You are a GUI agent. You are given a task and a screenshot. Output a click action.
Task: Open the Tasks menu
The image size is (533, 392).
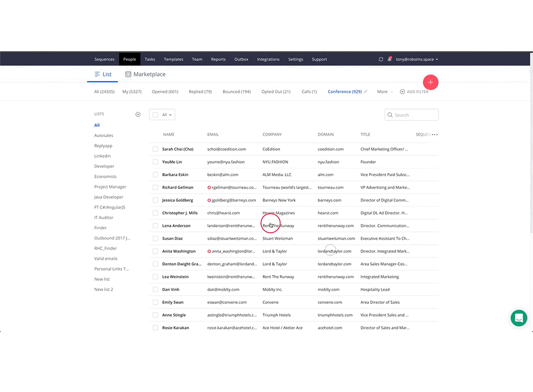point(150,59)
